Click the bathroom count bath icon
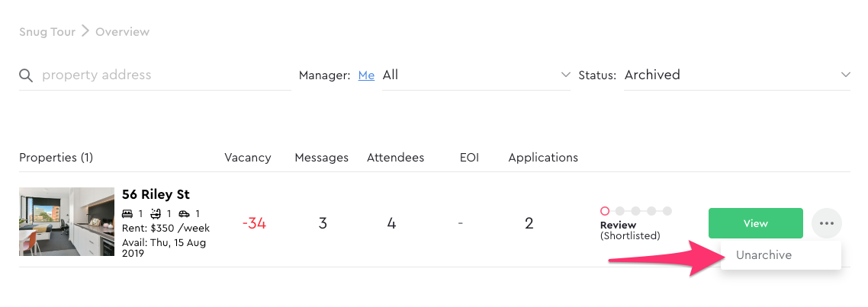868x307 pixels. [x=156, y=213]
